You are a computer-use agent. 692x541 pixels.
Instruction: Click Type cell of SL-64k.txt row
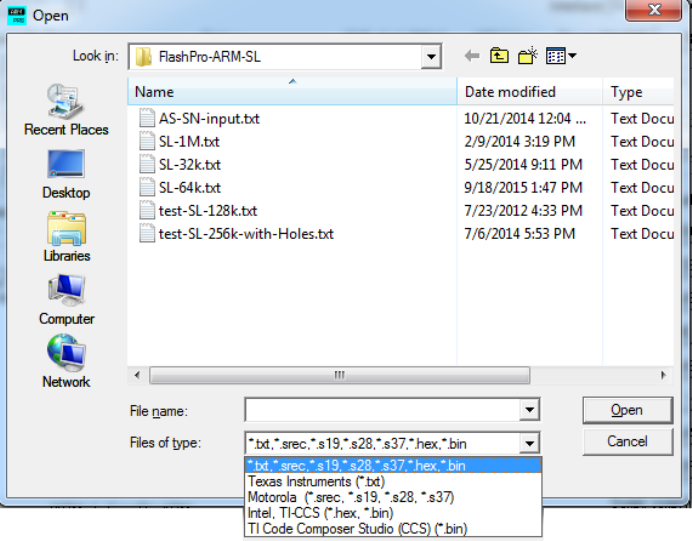point(642,188)
